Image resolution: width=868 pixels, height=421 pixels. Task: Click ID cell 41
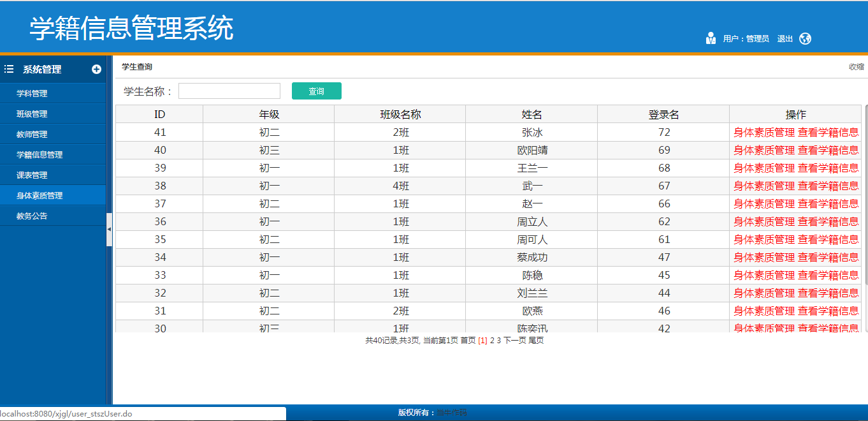pyautogui.click(x=159, y=133)
